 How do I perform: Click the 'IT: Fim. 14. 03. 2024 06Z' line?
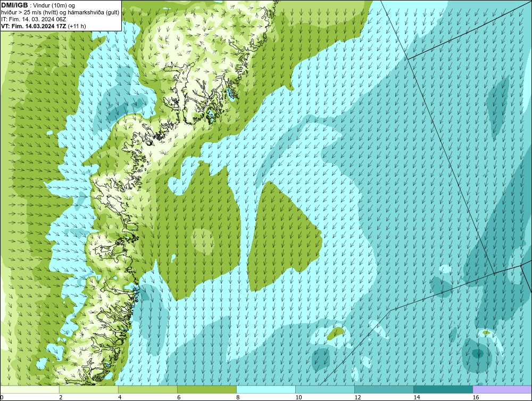coord(34,19)
